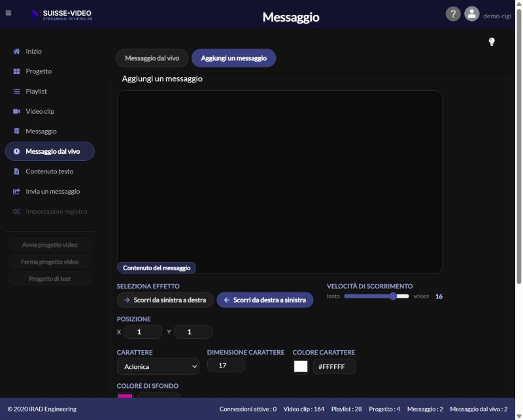Open Invia un messaggio in the sidebar
The image size is (523, 420).
pyautogui.click(x=50, y=192)
